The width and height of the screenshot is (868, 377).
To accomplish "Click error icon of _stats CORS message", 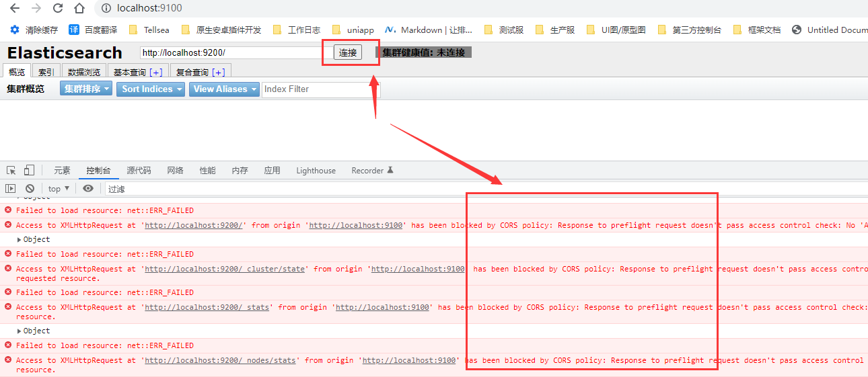I will (8, 307).
